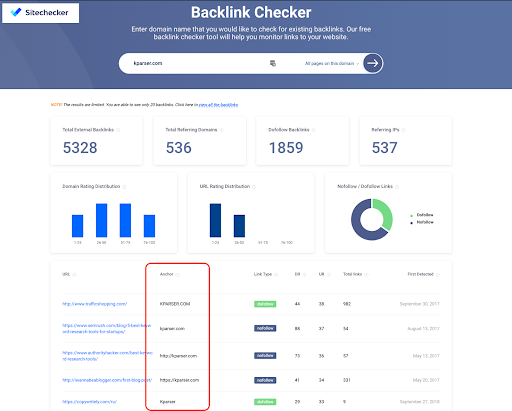The height and width of the screenshot is (411, 512).
Task: Click the May 13, 2017 date cell
Action: [426, 356]
